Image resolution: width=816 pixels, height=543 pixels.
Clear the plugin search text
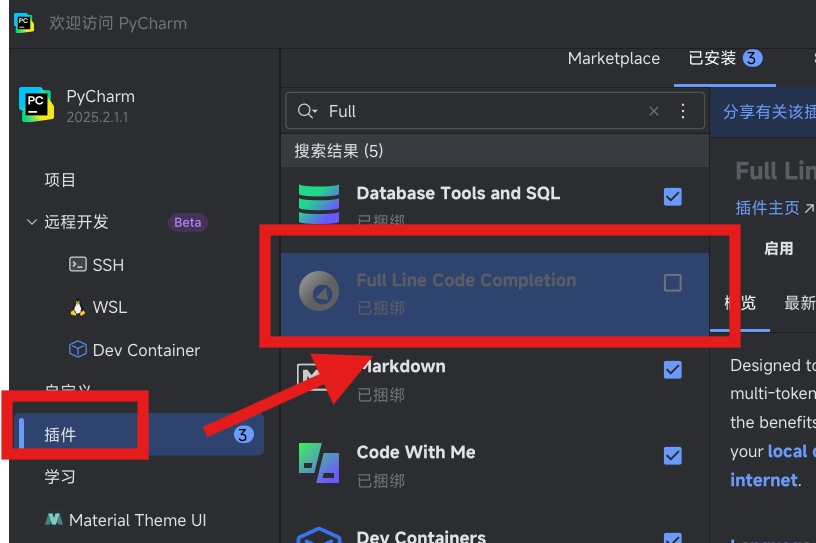[654, 111]
